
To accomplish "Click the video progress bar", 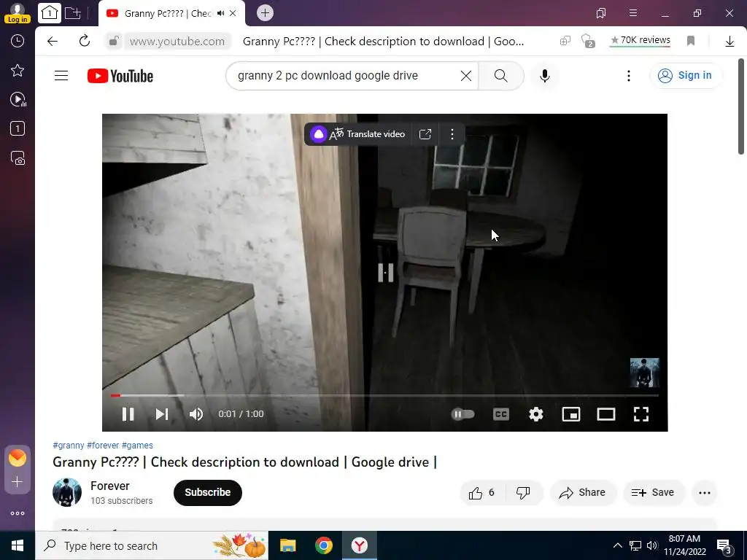I will 385,395.
